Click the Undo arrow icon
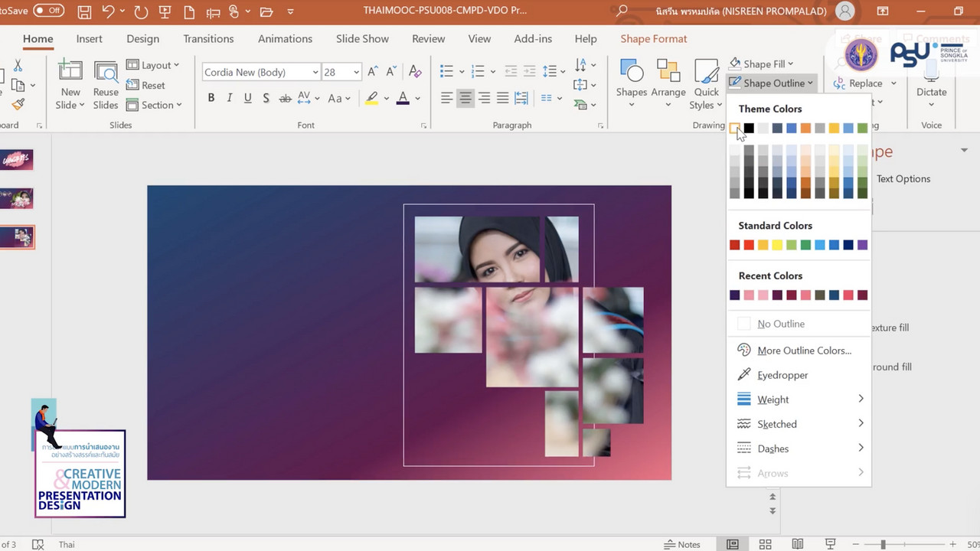 point(109,11)
